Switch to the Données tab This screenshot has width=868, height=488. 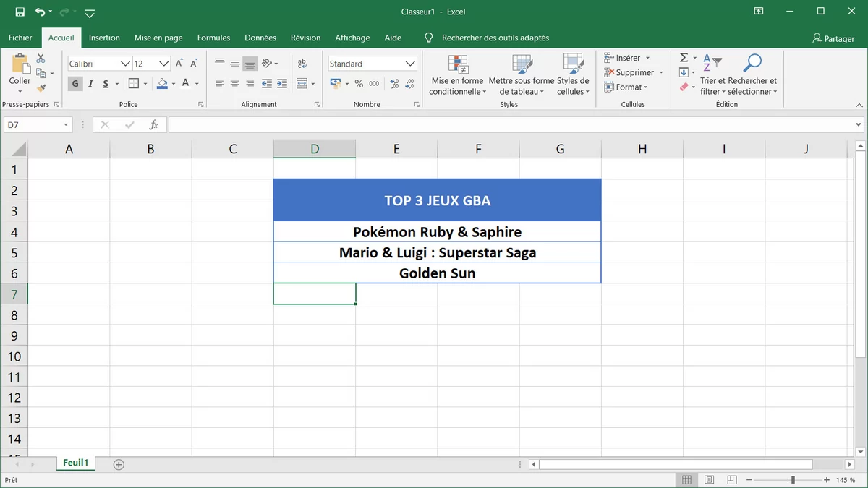[260, 38]
